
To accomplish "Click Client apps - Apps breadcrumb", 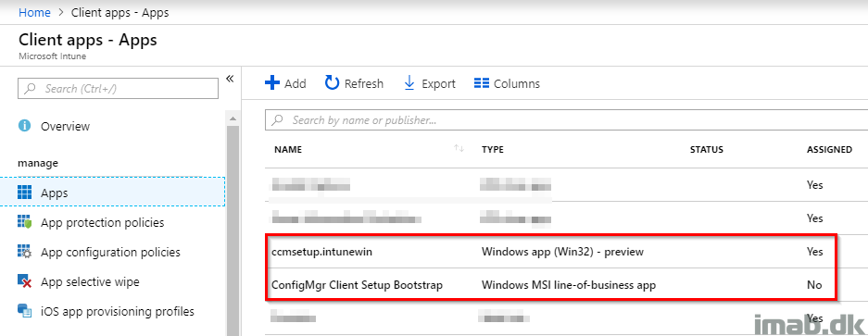I will (x=120, y=13).
